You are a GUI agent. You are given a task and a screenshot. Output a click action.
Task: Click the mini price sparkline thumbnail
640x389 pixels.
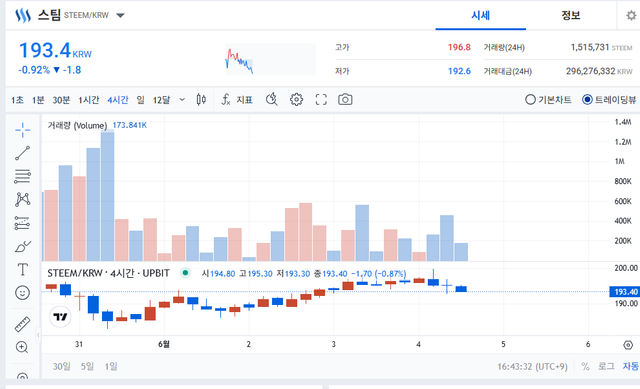pos(270,60)
